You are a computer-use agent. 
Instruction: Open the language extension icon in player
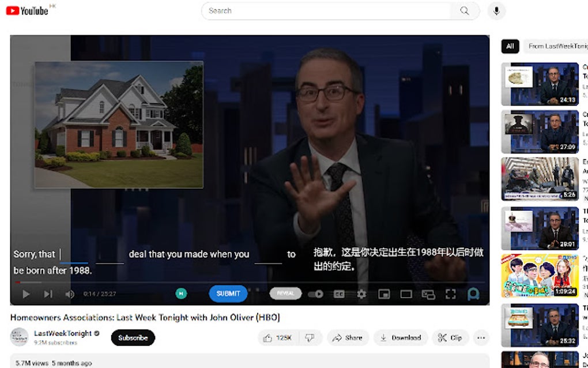point(473,294)
